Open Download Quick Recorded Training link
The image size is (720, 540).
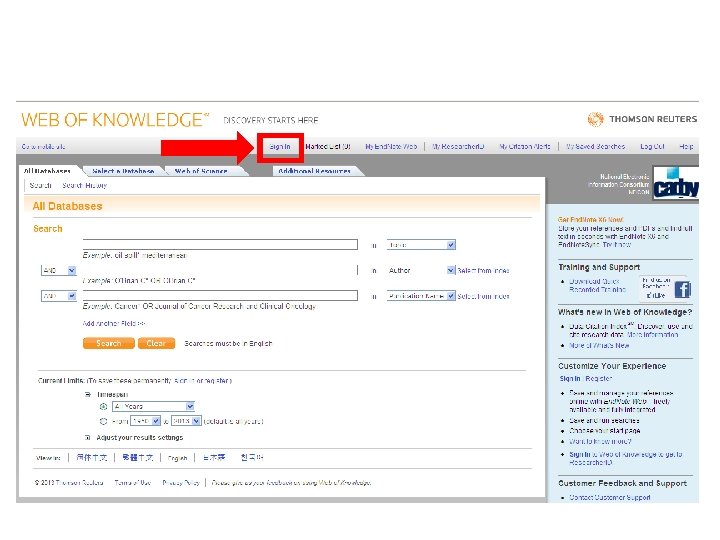pyautogui.click(x=597, y=285)
